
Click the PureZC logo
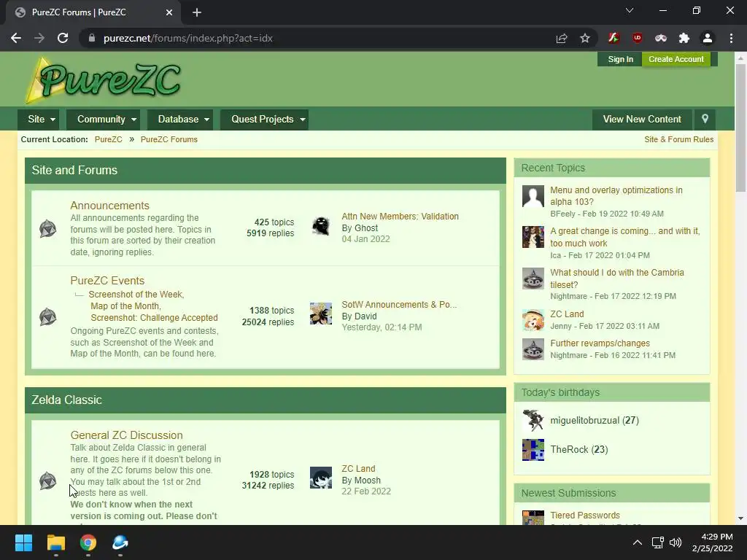(x=104, y=80)
